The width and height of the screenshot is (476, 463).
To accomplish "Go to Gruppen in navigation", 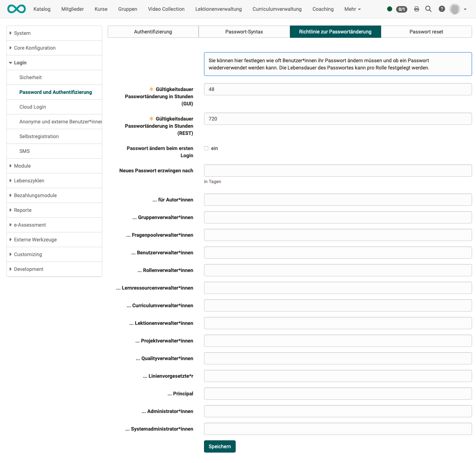I will (128, 9).
